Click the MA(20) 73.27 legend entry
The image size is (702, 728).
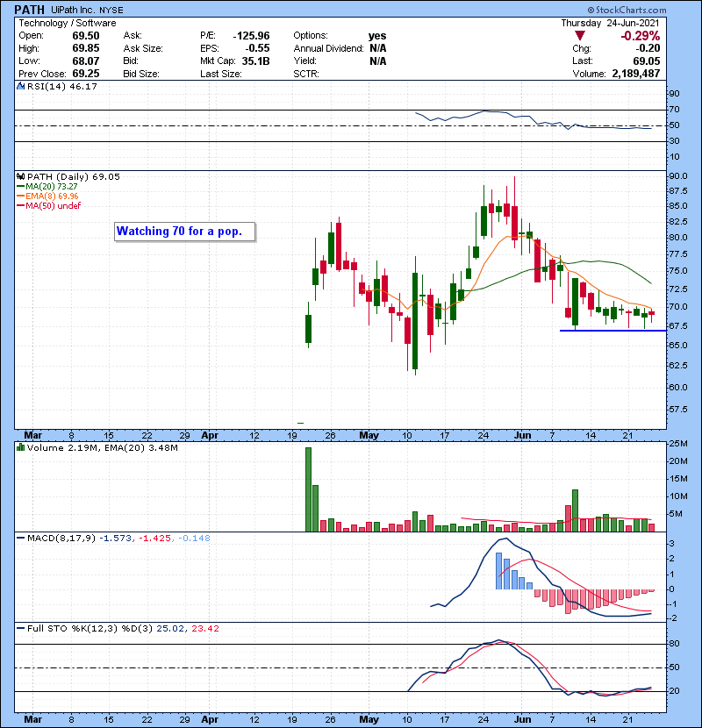point(52,187)
